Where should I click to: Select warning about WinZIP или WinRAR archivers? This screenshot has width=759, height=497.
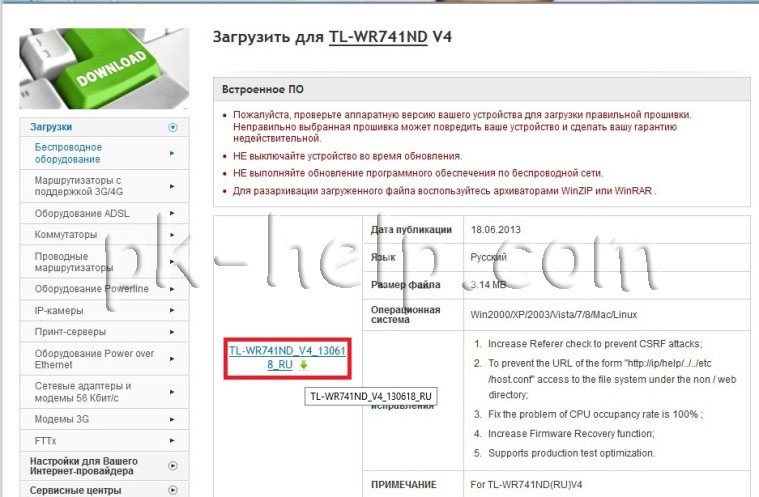coord(444,191)
